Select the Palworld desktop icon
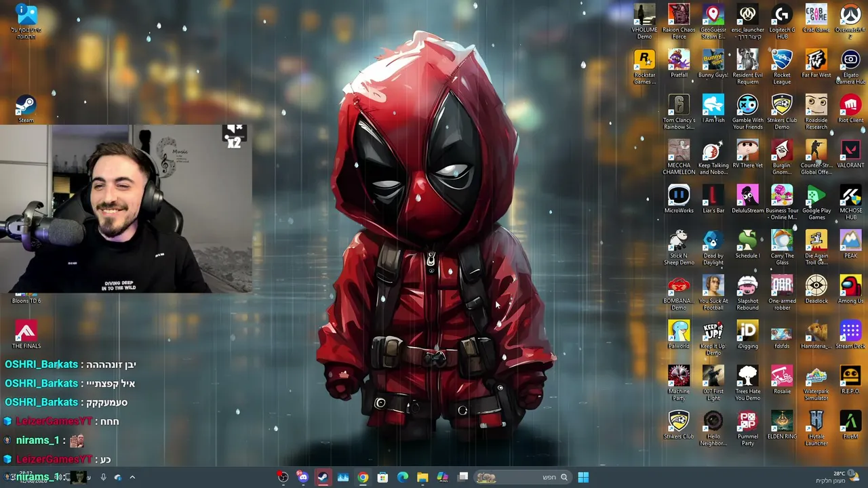 point(679,335)
